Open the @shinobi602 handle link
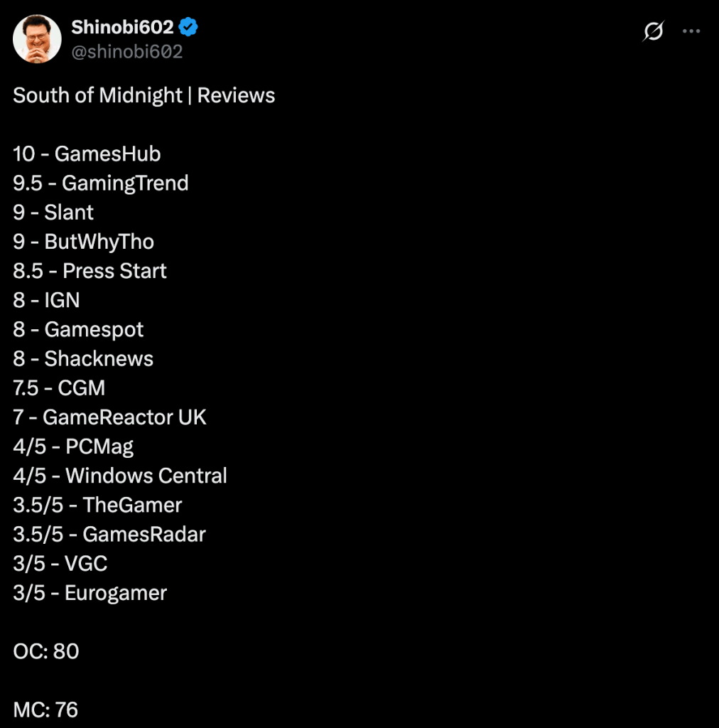The height and width of the screenshot is (728, 719). point(126,51)
